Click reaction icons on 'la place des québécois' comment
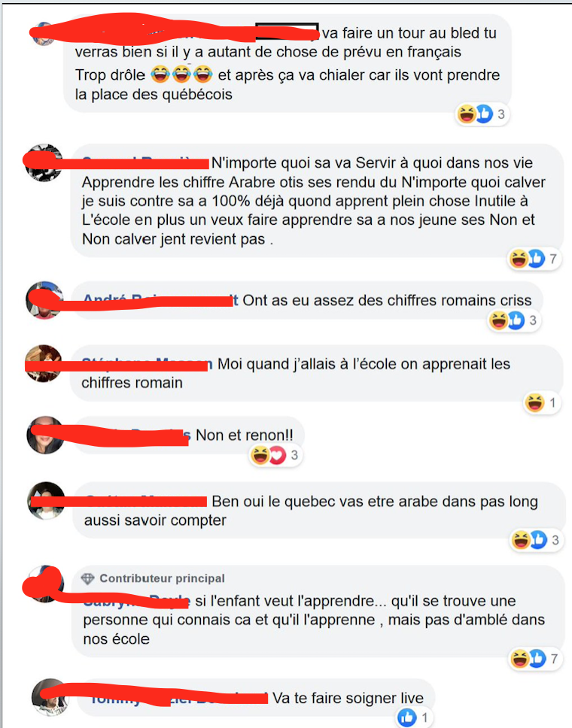Viewport: 572px width, 728px height. point(482,114)
